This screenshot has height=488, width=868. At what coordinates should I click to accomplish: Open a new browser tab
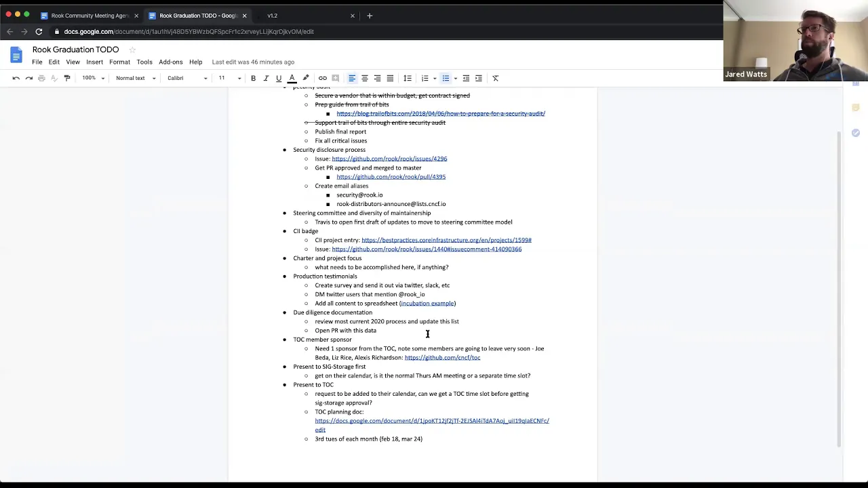370,16
